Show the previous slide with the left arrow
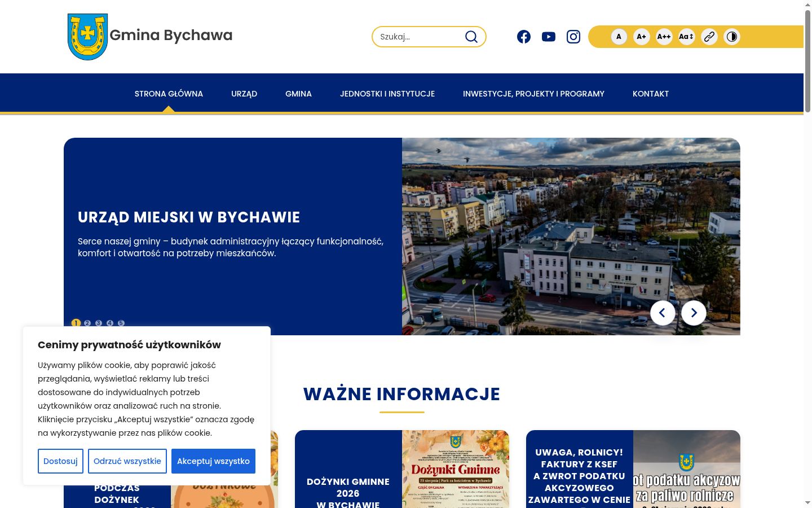 [663, 313]
